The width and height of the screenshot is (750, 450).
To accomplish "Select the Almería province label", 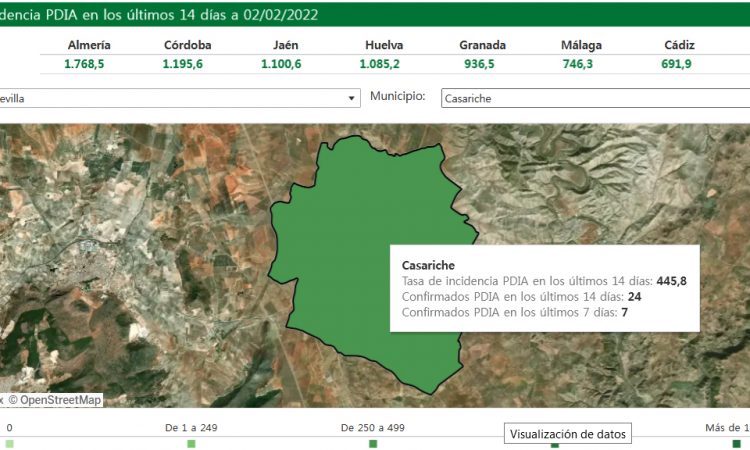I will 89,45.
